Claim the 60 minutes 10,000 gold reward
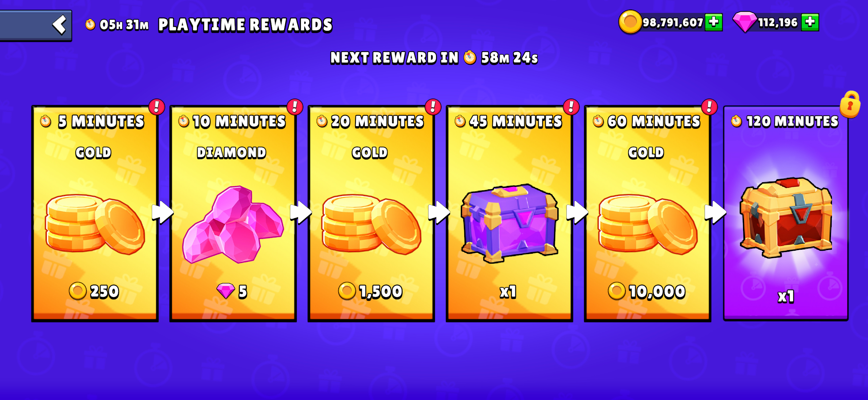This screenshot has height=400, width=868. click(x=648, y=213)
